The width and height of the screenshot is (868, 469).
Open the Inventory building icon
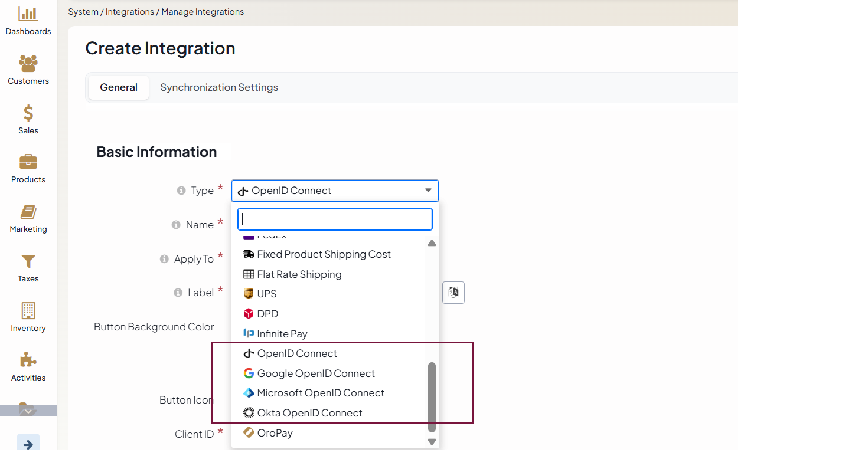pyautogui.click(x=28, y=311)
